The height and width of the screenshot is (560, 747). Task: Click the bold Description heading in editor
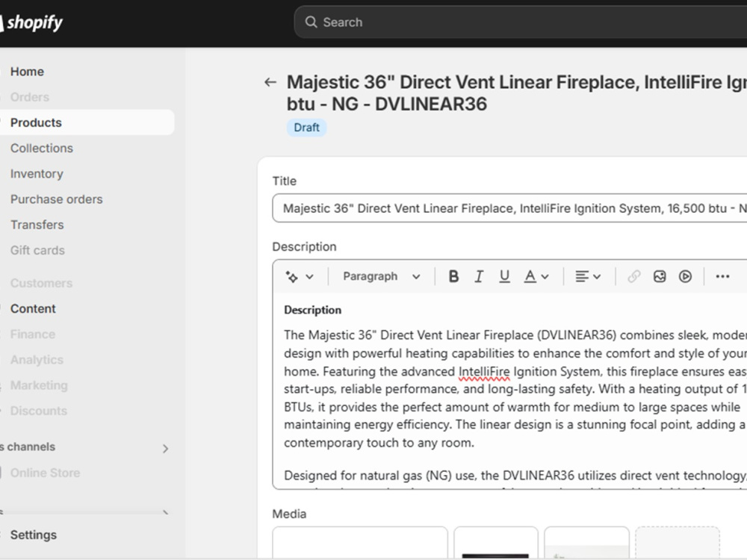(x=312, y=310)
